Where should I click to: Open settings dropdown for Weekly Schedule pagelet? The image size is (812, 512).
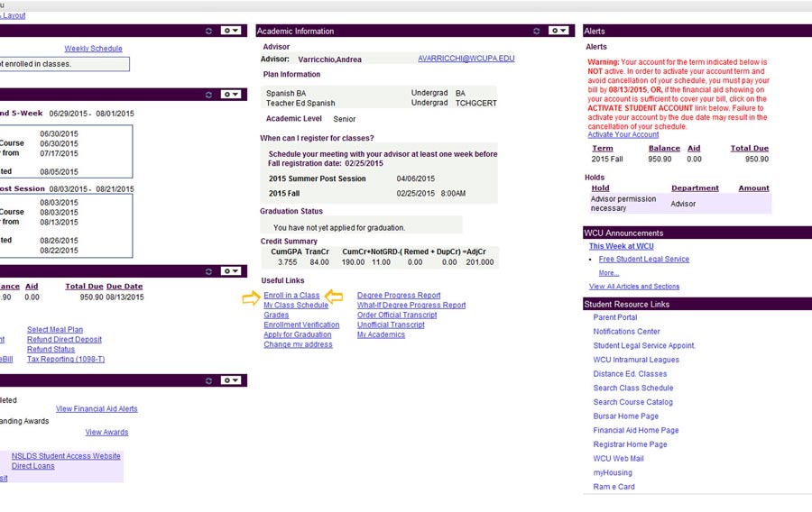[x=231, y=31]
